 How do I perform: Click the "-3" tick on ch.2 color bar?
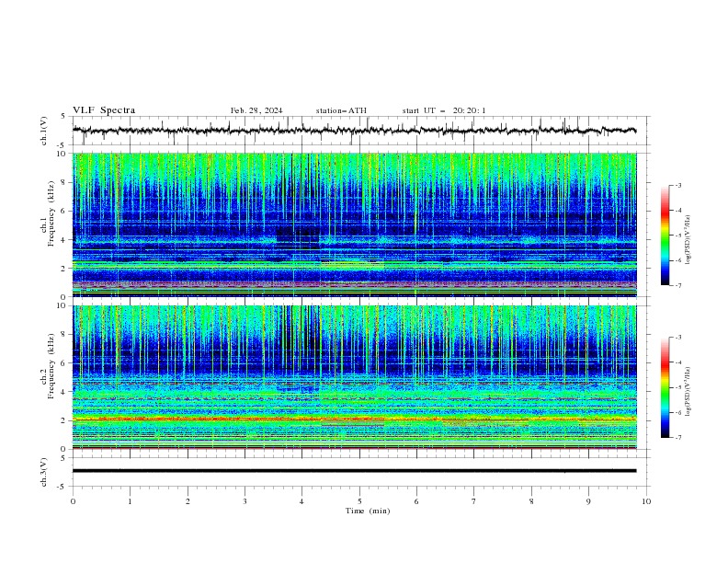click(678, 338)
